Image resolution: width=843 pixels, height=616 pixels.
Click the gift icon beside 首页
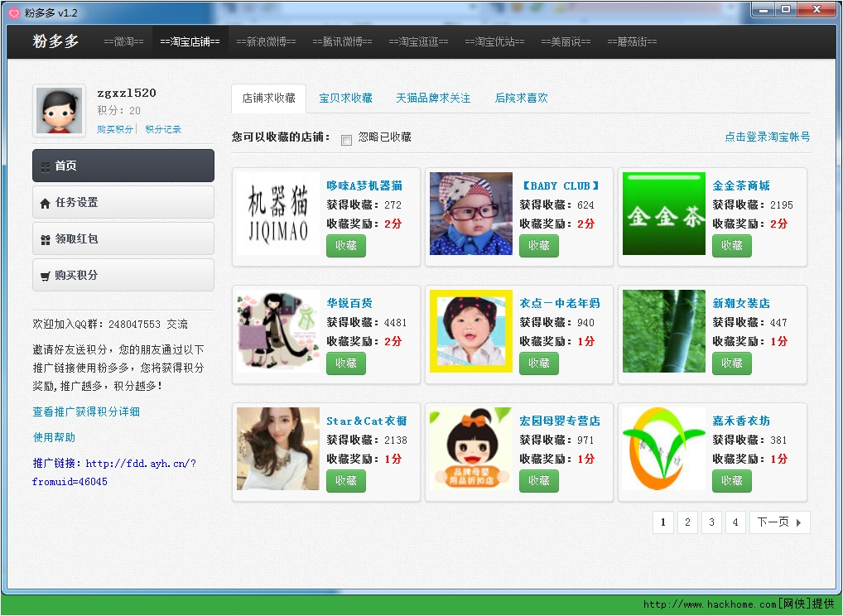(x=46, y=166)
